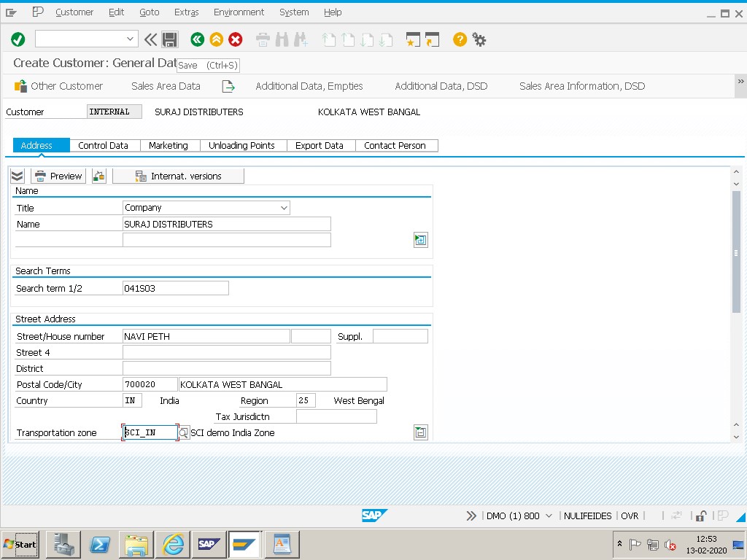Click the more name fields icon
Image resolution: width=747 pixels, height=560 pixels.
(x=421, y=239)
